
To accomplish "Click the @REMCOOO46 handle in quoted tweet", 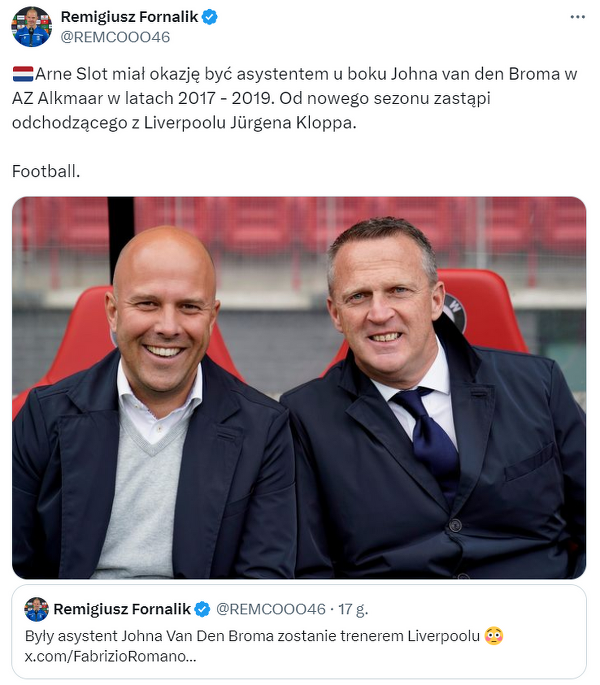I will (271, 610).
